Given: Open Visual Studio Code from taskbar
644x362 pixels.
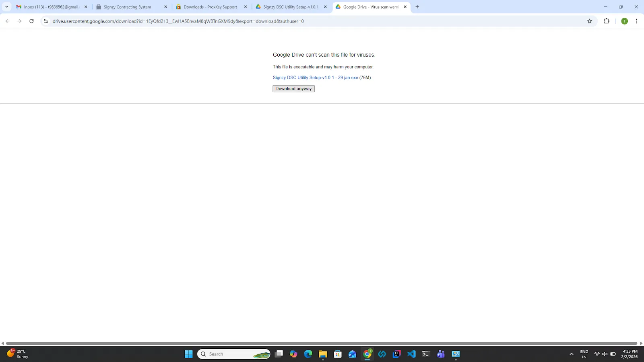Looking at the screenshot, I should pyautogui.click(x=411, y=354).
